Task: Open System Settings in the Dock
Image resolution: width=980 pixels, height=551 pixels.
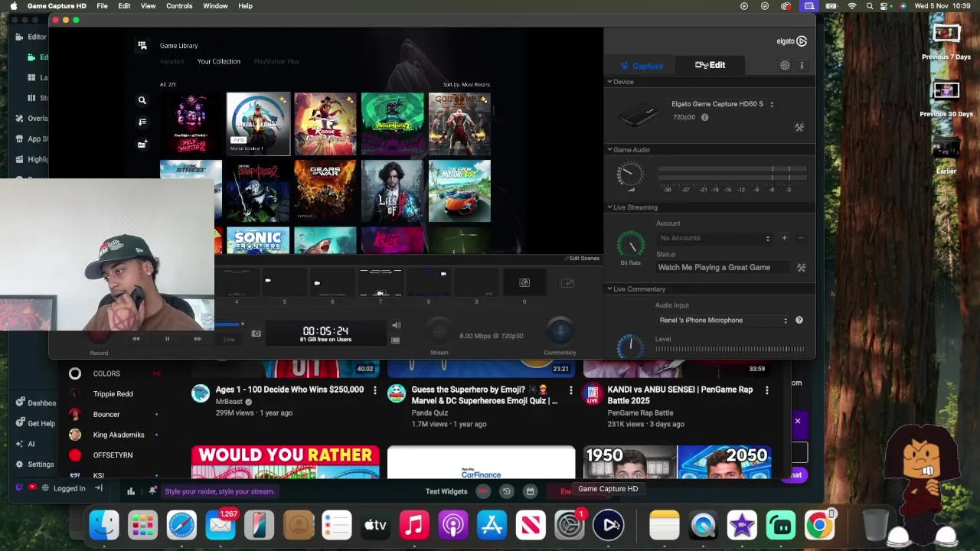Action: pyautogui.click(x=570, y=525)
